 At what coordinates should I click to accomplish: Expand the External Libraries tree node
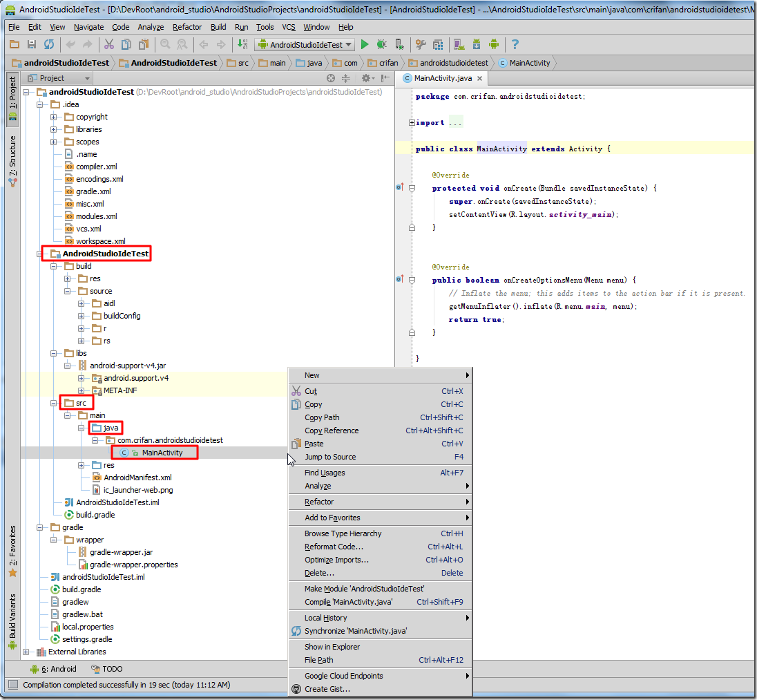point(26,652)
